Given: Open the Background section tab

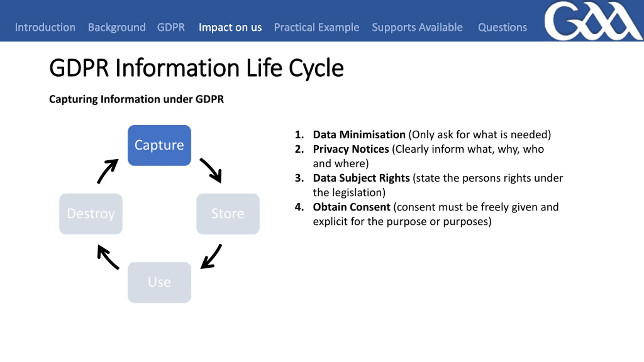Looking at the screenshot, I should tap(117, 27).
